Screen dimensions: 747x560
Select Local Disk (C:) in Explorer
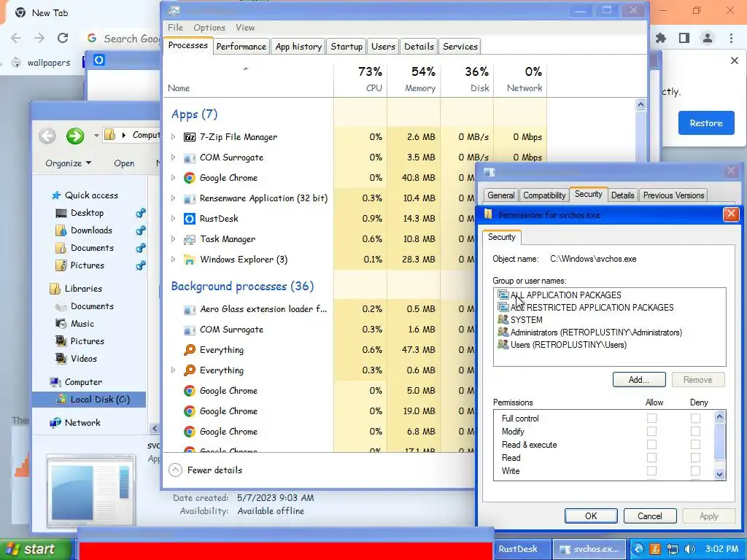coord(89,400)
